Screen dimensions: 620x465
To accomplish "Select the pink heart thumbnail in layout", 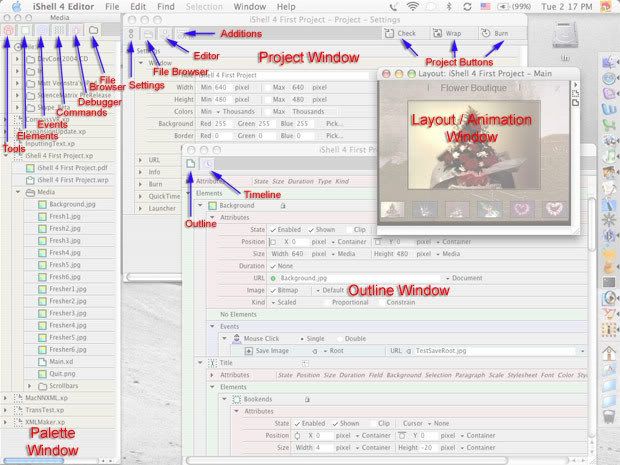I will click(522, 209).
